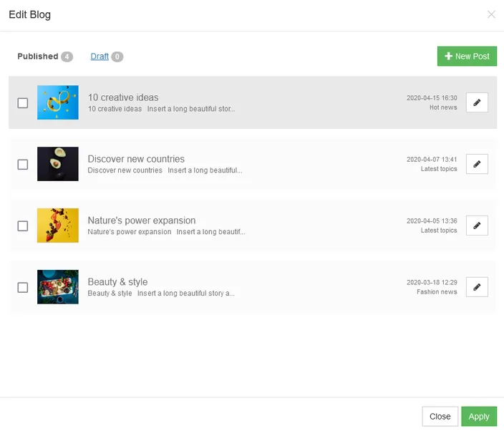Click the date 2020-04-07 13:41
This screenshot has width=504, height=431.
(x=432, y=160)
